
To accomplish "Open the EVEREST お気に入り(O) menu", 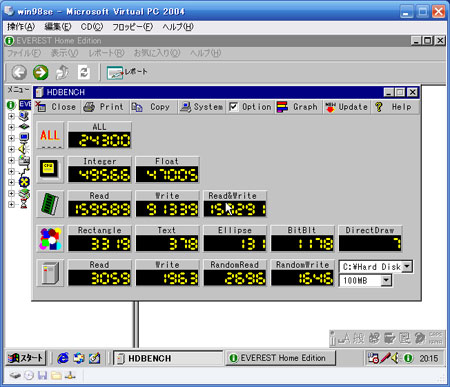I will tap(157, 53).
